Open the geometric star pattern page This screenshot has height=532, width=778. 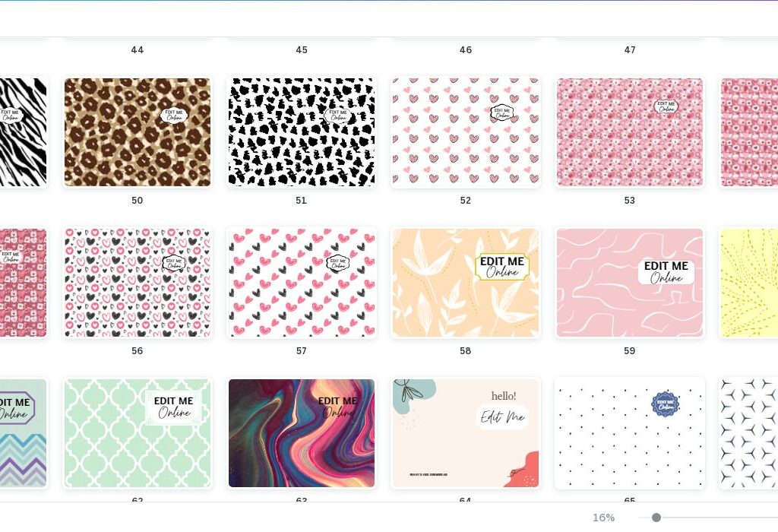click(x=749, y=433)
